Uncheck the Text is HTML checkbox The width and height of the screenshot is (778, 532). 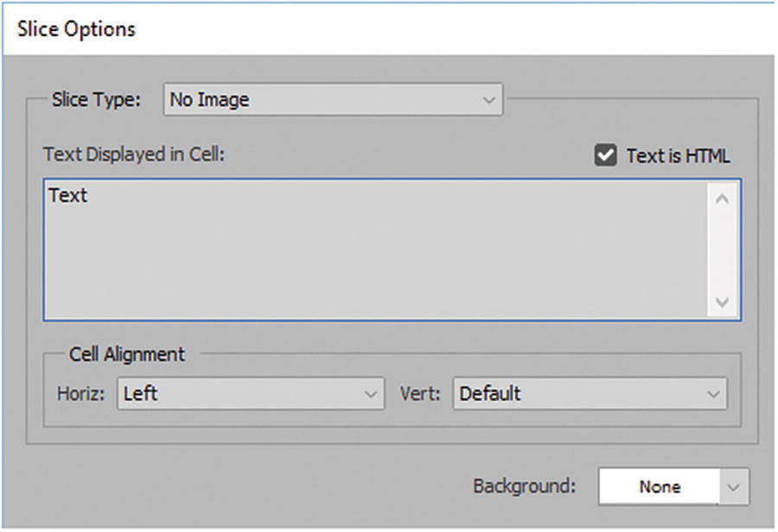[604, 156]
